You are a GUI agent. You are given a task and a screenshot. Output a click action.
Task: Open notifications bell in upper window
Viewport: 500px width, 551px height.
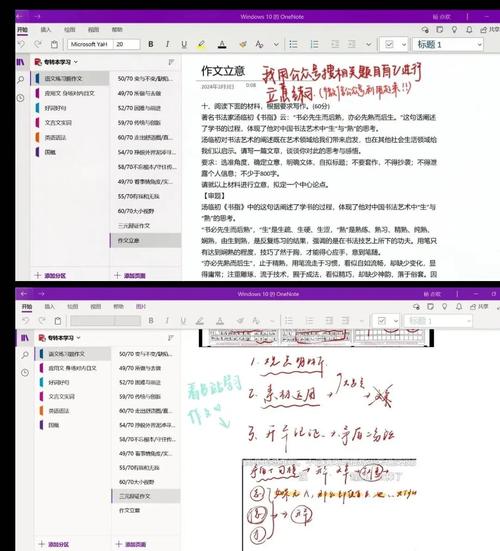pyautogui.click(x=469, y=30)
